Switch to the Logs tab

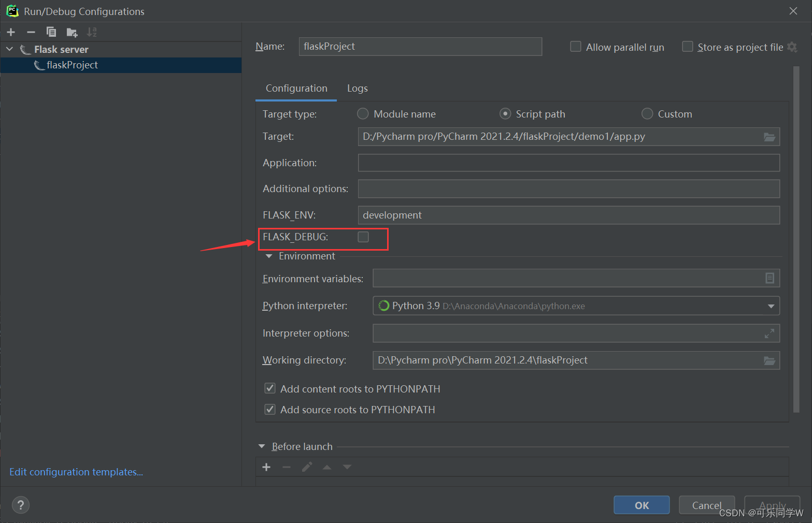358,88
